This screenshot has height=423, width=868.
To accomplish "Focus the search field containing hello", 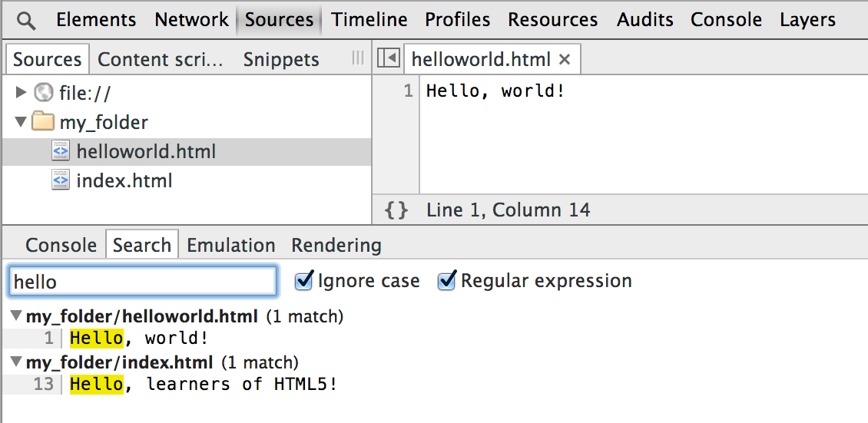I will [x=143, y=282].
